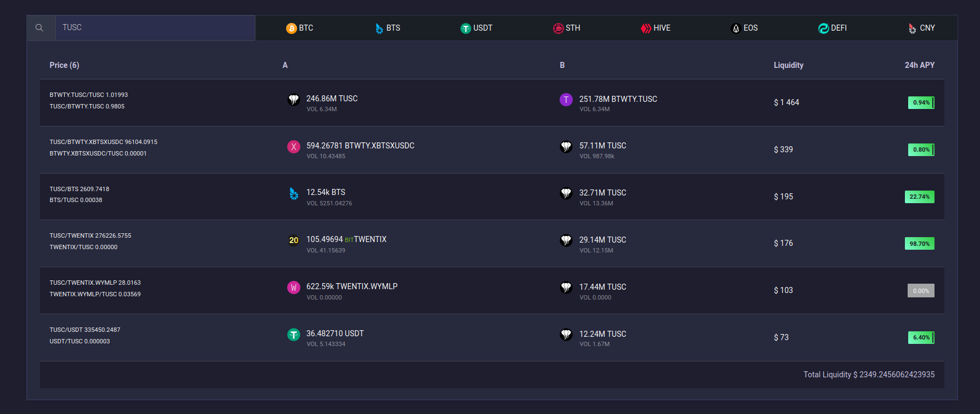Click VOL 1.67M under 12.24M TUSC

[x=595, y=344]
